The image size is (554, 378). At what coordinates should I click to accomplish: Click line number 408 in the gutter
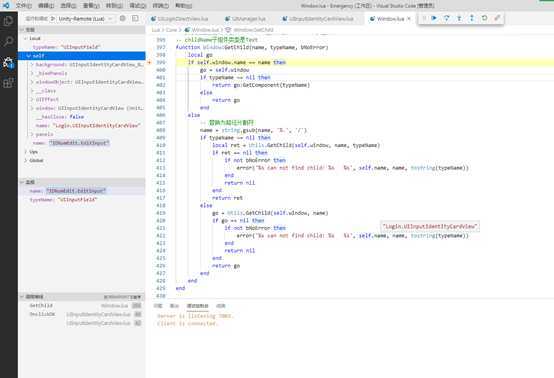pos(161,130)
